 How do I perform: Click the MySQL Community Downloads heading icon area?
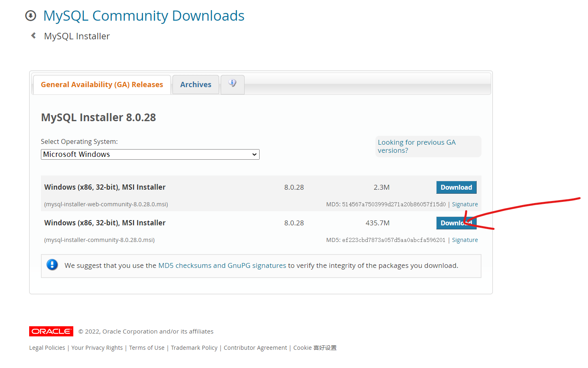pyautogui.click(x=144, y=15)
